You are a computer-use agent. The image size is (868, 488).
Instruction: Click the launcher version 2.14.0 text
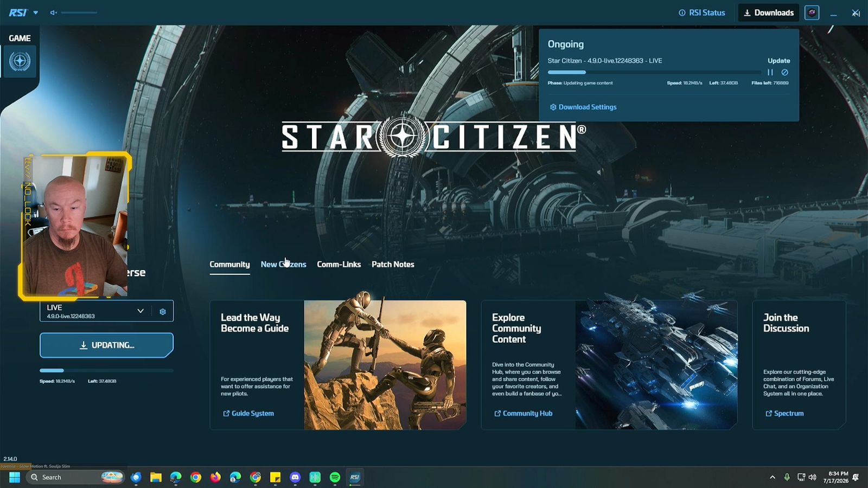point(10,459)
